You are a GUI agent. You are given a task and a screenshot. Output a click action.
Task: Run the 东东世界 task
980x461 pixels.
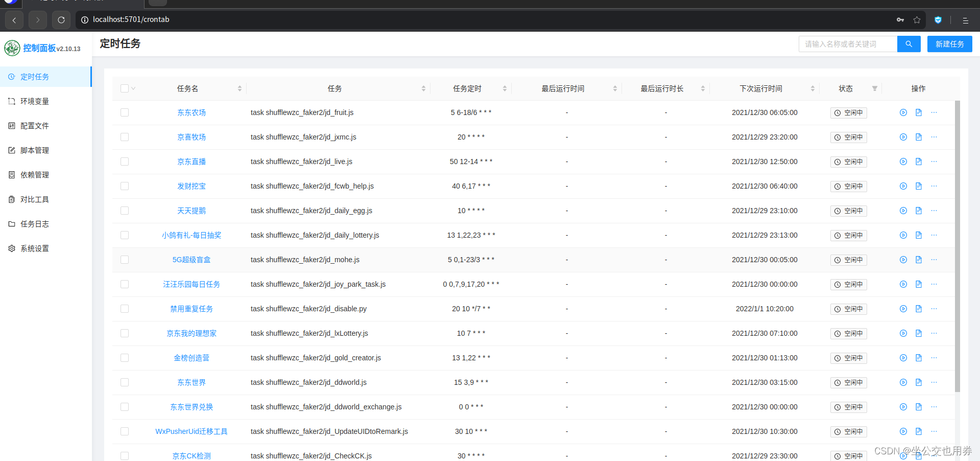coord(903,382)
